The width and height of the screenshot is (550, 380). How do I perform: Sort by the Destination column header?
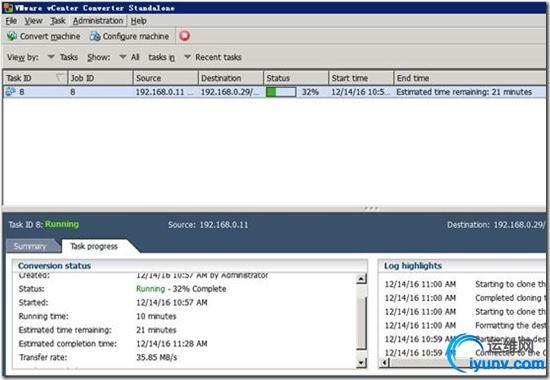pos(231,78)
